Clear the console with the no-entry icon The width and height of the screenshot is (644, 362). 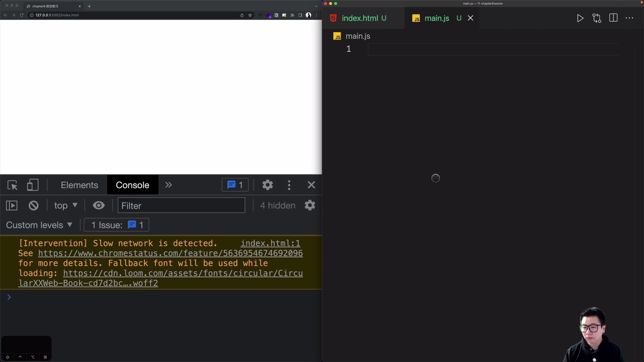[33, 205]
